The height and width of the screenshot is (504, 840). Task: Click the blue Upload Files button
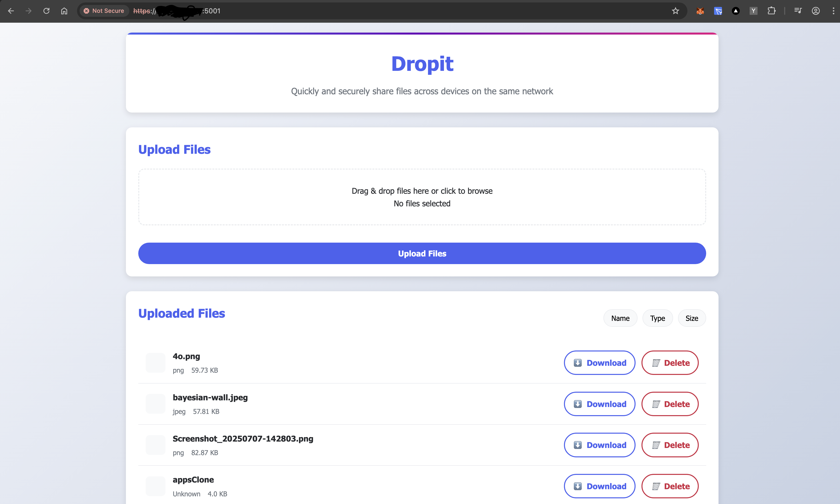[422, 253]
